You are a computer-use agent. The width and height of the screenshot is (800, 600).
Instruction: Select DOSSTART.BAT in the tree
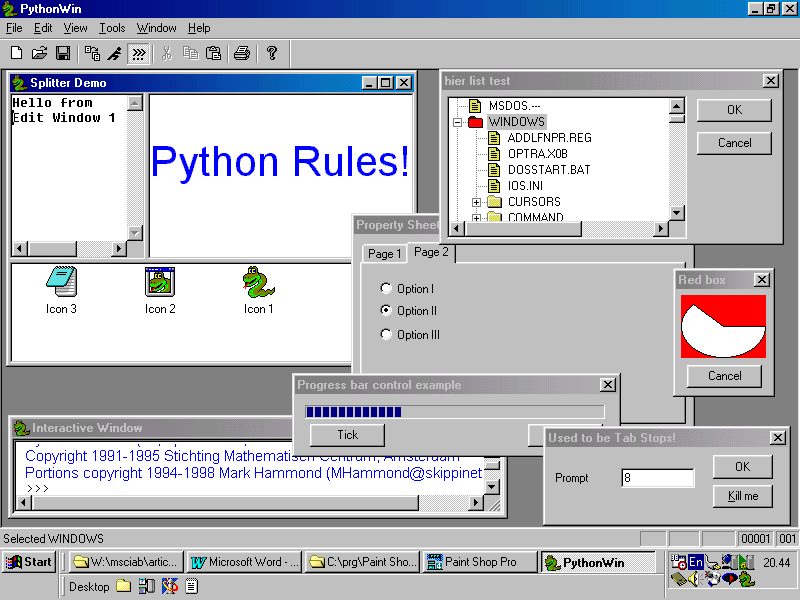tap(548, 169)
